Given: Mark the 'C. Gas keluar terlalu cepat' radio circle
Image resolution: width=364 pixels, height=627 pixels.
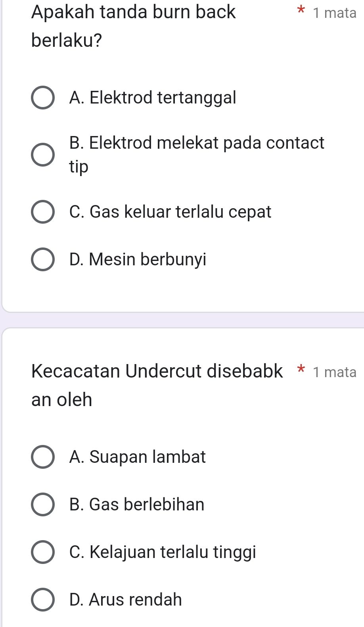Looking at the screenshot, I should (43, 212).
